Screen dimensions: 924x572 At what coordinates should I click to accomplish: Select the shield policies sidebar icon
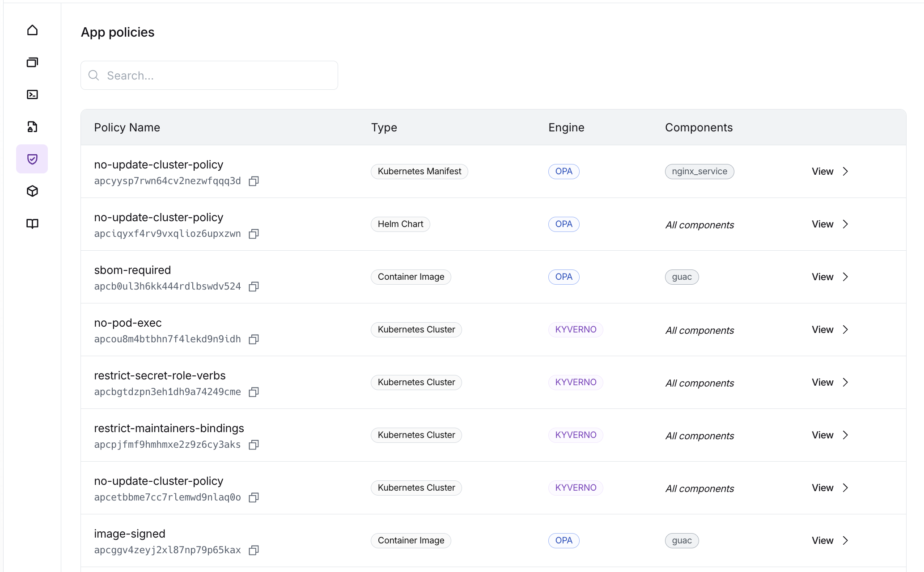tap(32, 159)
